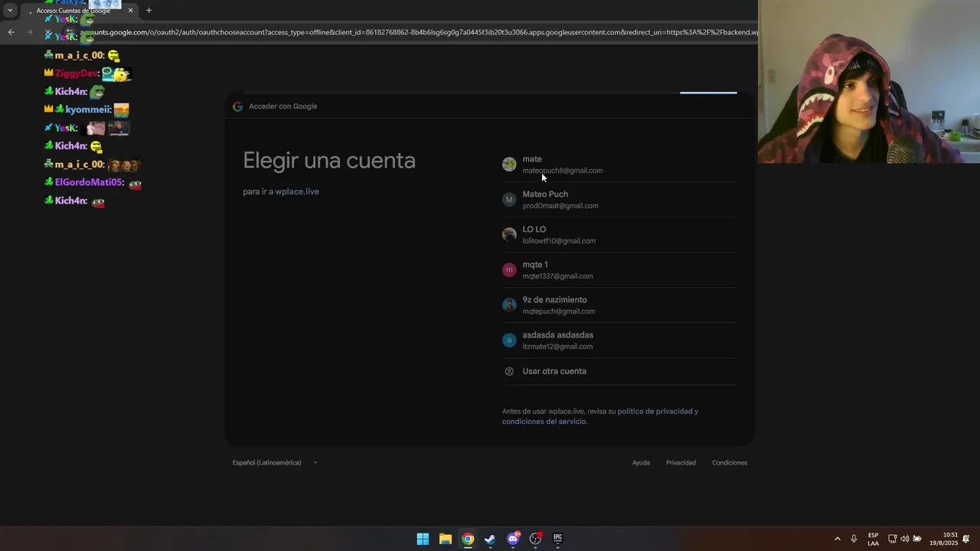The width and height of the screenshot is (980, 551).
Task: Open Discord from the taskbar
Action: [x=513, y=539]
